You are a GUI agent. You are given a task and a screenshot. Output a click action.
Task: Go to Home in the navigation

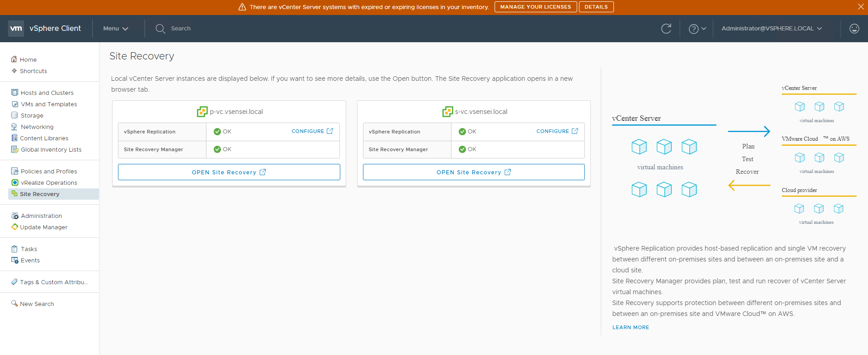(28, 60)
